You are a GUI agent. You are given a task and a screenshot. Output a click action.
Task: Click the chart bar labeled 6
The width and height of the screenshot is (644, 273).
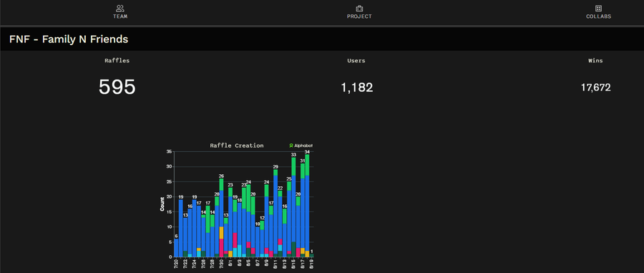click(176, 247)
